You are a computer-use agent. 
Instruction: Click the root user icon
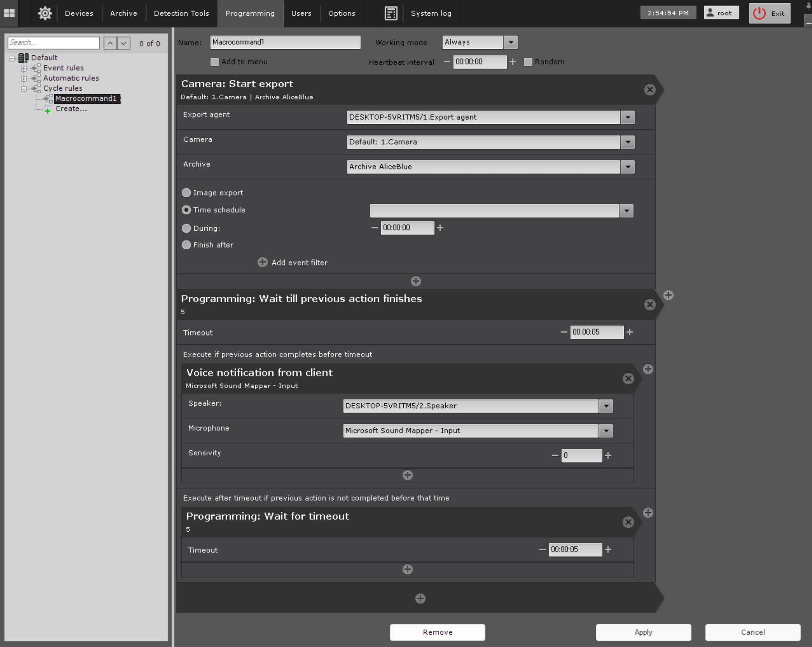click(x=710, y=13)
